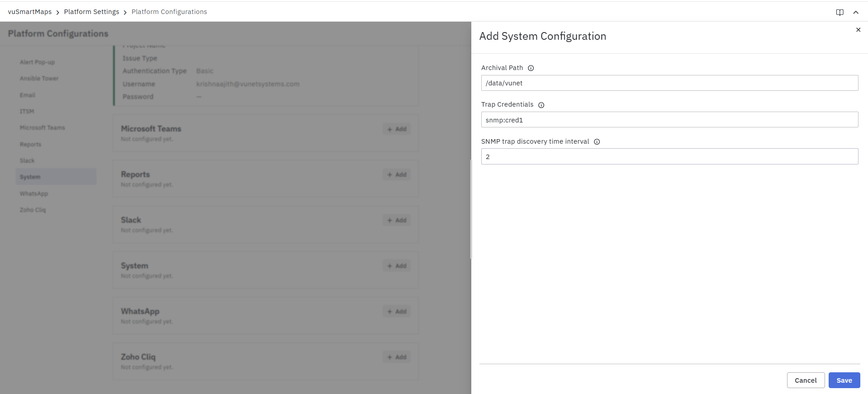
Task: Click info icon for SNMP trap discovery interval
Action: click(597, 142)
